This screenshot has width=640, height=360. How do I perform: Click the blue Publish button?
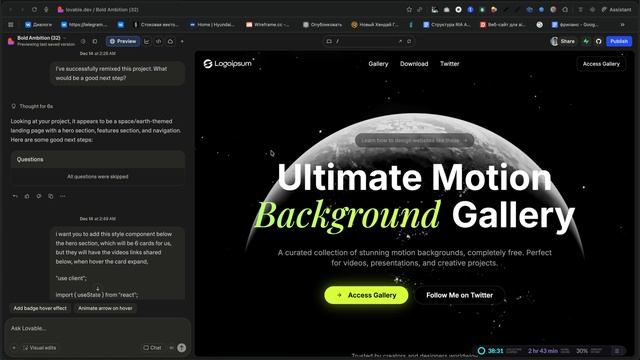click(619, 41)
